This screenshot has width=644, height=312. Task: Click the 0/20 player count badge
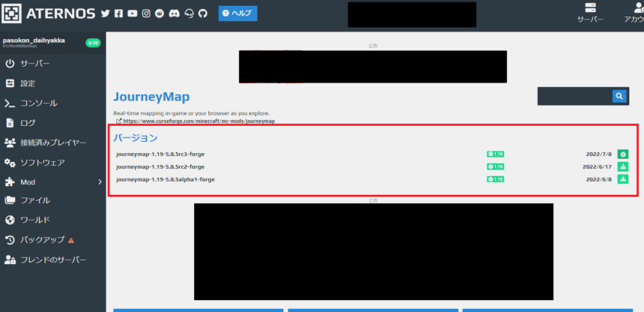[x=94, y=43]
